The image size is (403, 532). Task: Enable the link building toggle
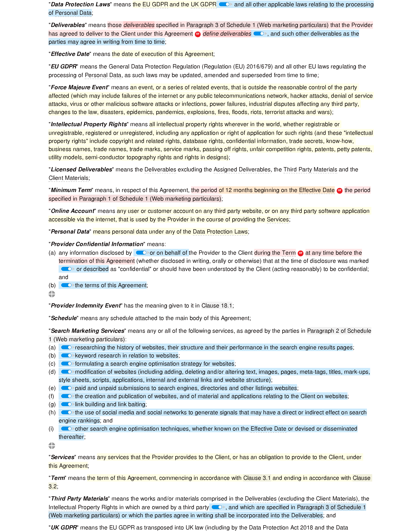point(66,403)
